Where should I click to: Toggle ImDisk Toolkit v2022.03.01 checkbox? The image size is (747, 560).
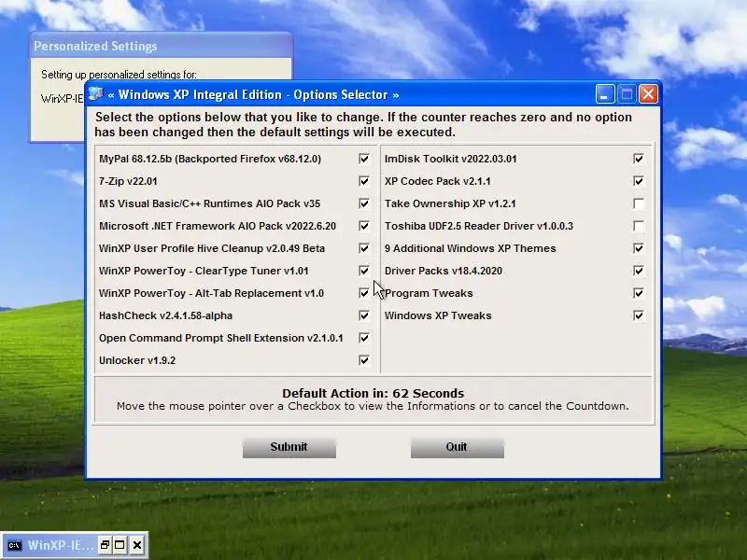(x=639, y=159)
